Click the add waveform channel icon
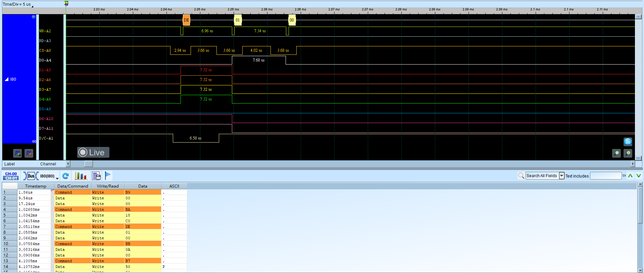This screenshot has height=273, width=644. click(x=17, y=153)
